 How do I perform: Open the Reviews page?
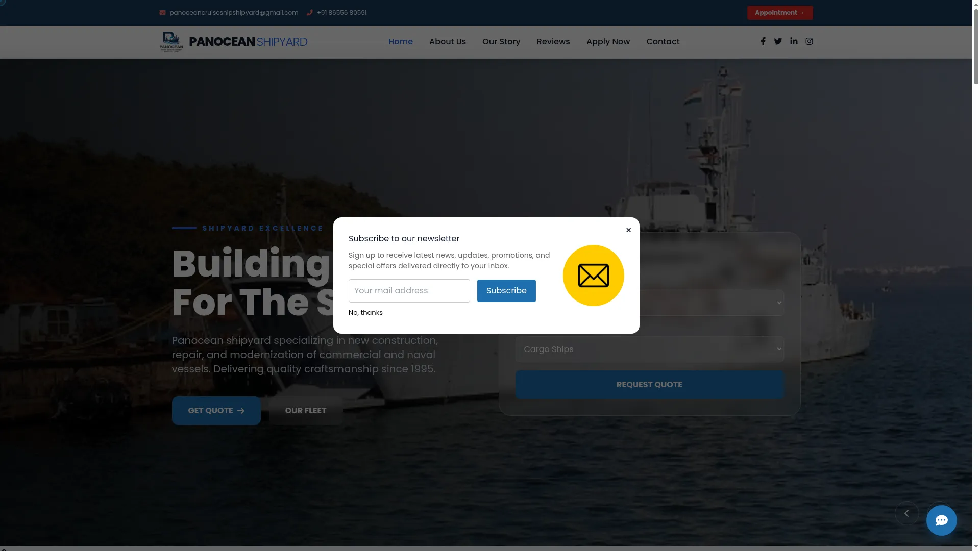tap(553, 42)
